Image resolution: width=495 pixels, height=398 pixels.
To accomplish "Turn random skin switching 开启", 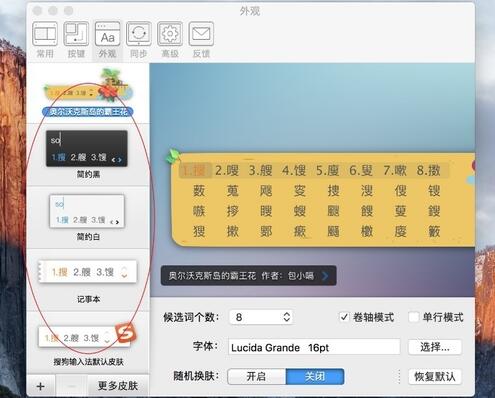I will pyautogui.click(x=256, y=377).
